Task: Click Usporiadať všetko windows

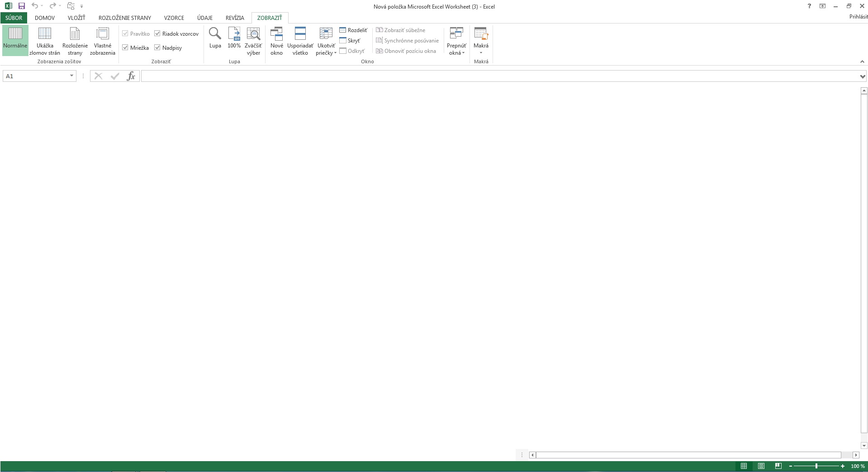Action: (300, 40)
